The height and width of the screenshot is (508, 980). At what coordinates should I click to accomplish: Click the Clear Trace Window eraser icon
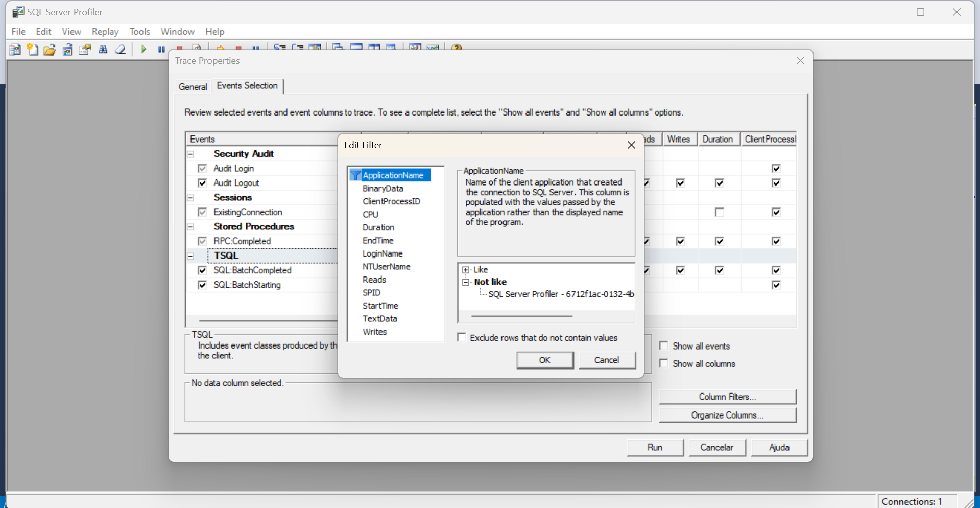tap(121, 50)
